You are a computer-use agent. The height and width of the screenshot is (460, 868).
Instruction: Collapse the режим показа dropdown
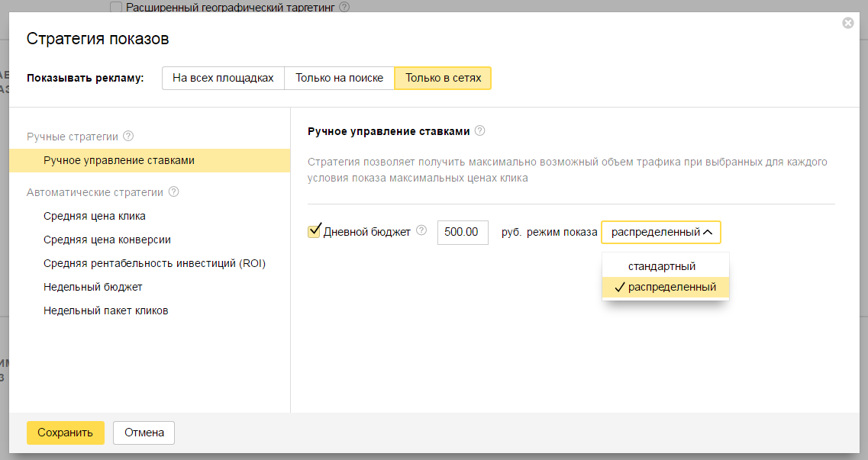660,232
